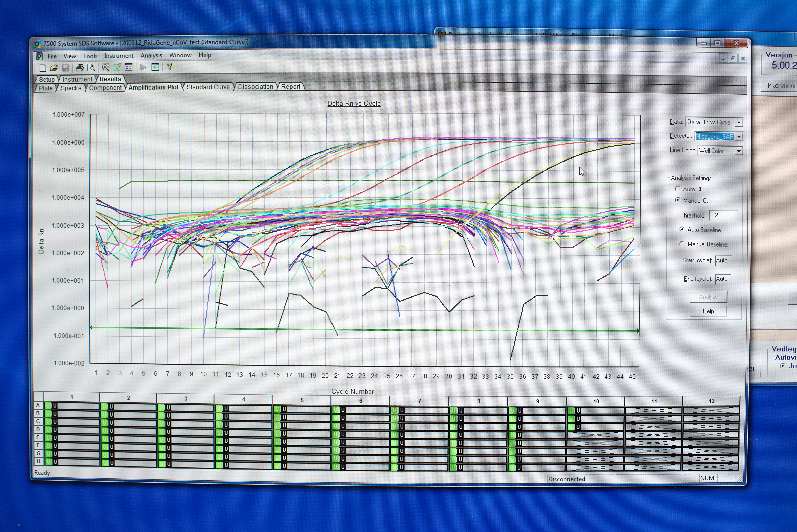
Task: Switch to the Dissociation tab
Action: [x=255, y=87]
